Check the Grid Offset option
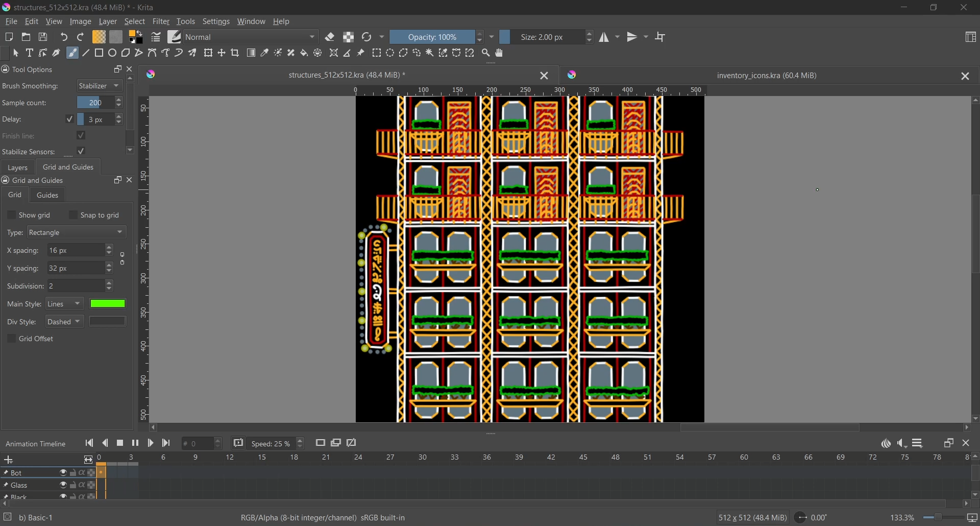The image size is (980, 526). 11,340
